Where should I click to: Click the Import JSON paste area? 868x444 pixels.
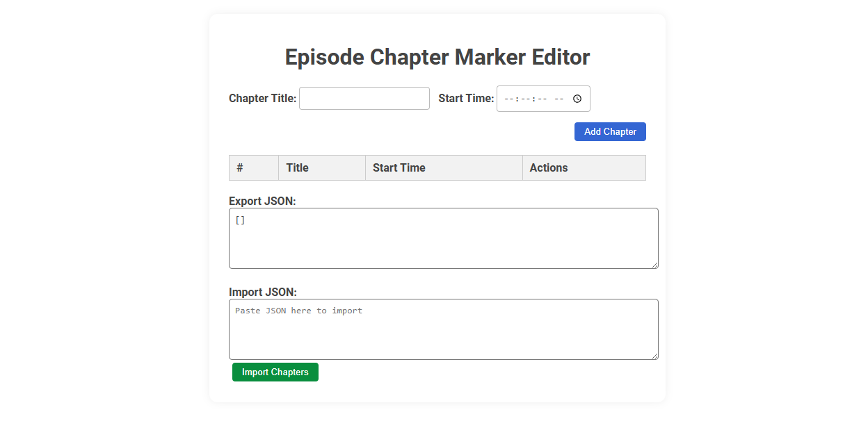(x=444, y=329)
